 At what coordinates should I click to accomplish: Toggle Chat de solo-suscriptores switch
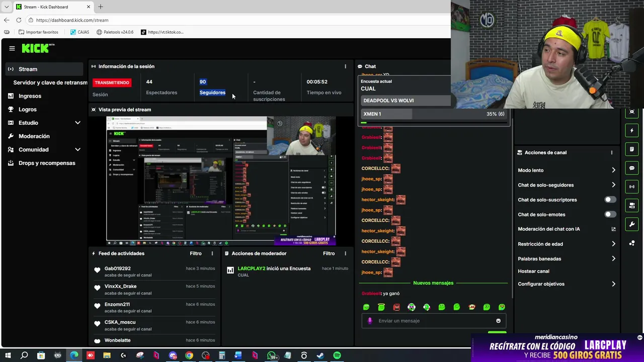pos(610,200)
